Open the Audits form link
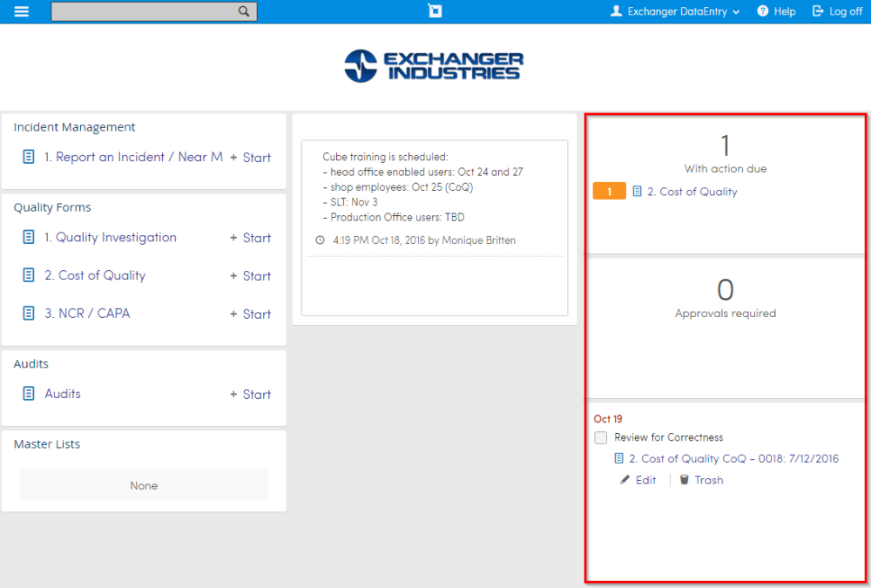Screen dimensions: 871x588 pyautogui.click(x=63, y=394)
